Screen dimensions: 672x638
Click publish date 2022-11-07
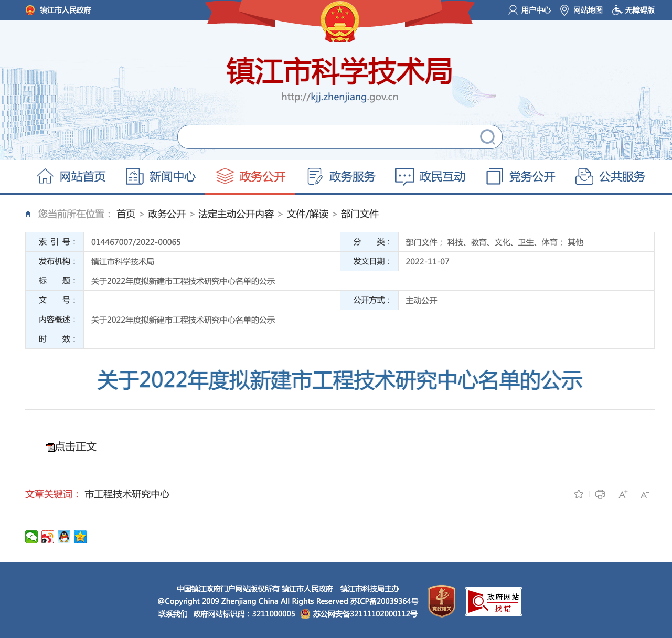428,262
